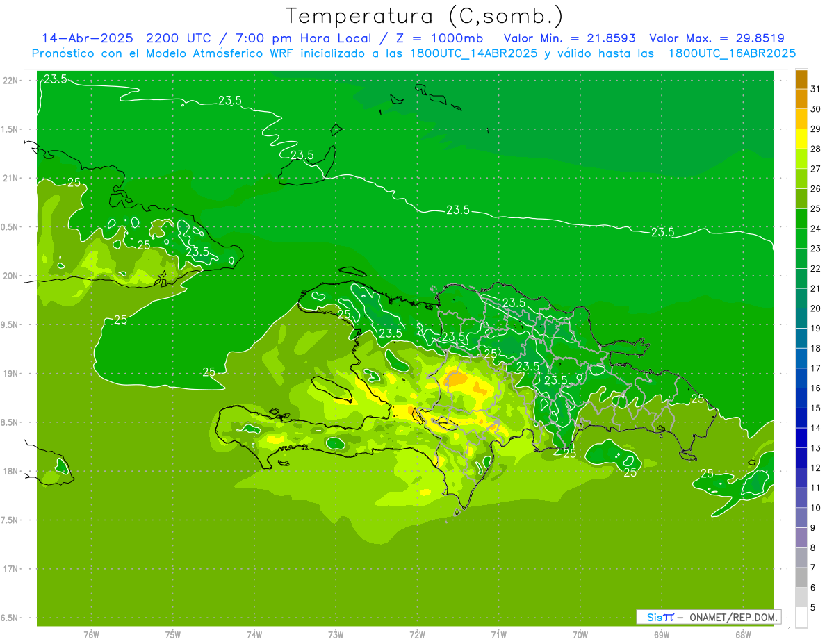Click the "18N" latitude axis label
Viewport: 834px width, 644px height.
10,472
